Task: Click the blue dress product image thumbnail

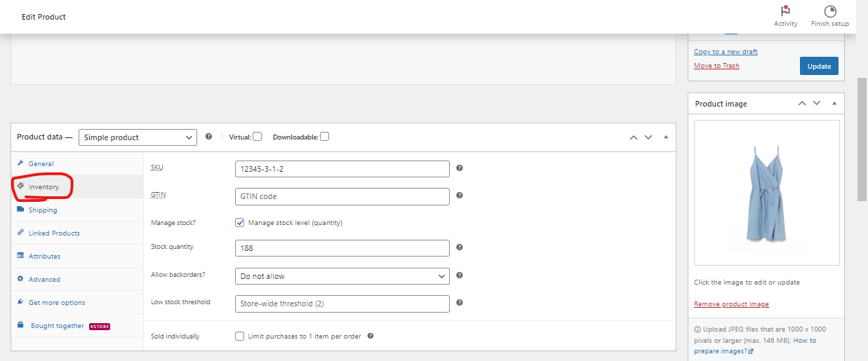Action: [x=766, y=193]
